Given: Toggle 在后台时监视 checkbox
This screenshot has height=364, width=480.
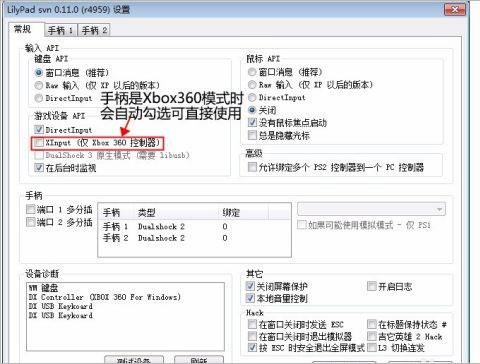Looking at the screenshot, I should pos(39,167).
